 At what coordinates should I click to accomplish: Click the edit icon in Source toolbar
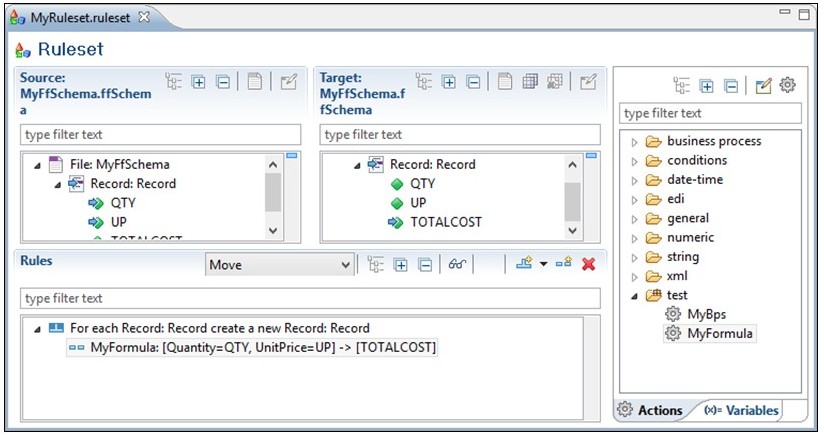point(289,82)
